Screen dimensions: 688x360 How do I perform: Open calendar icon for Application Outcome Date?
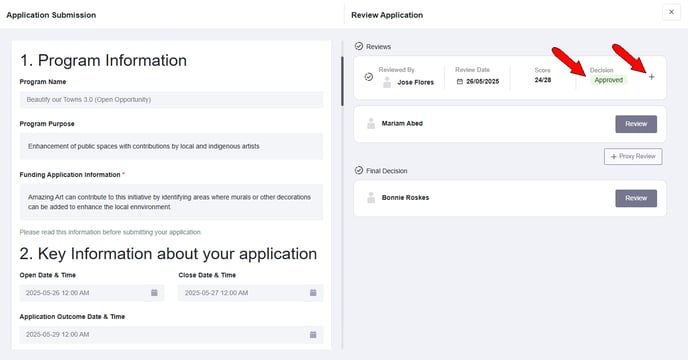313,335
